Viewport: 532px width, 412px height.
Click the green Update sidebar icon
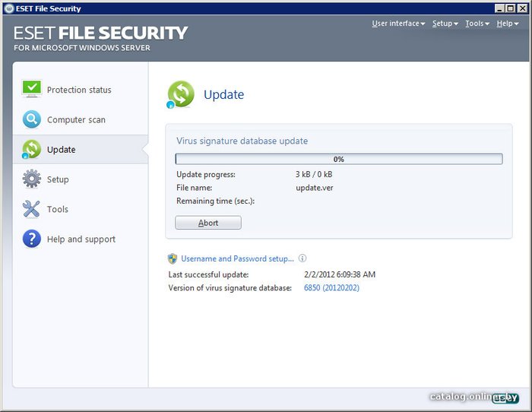pyautogui.click(x=31, y=149)
